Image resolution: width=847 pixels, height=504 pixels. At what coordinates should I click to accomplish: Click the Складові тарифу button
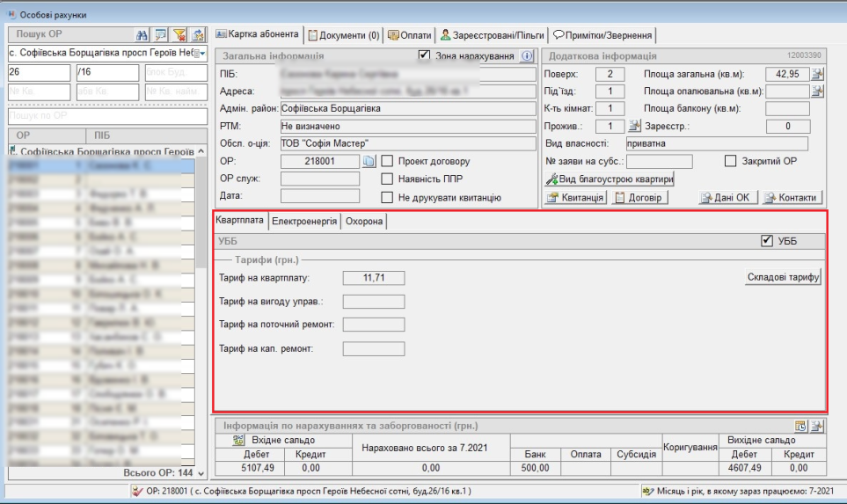(784, 278)
